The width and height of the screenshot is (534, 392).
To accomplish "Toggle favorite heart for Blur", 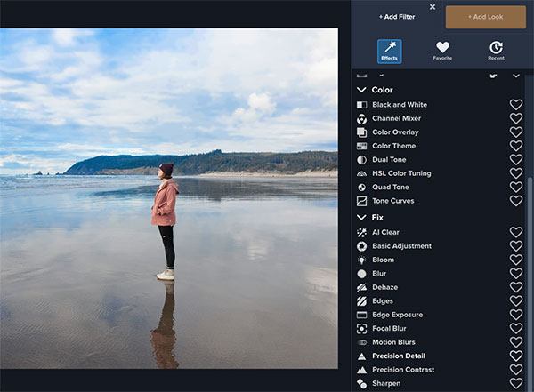I will pos(516,274).
